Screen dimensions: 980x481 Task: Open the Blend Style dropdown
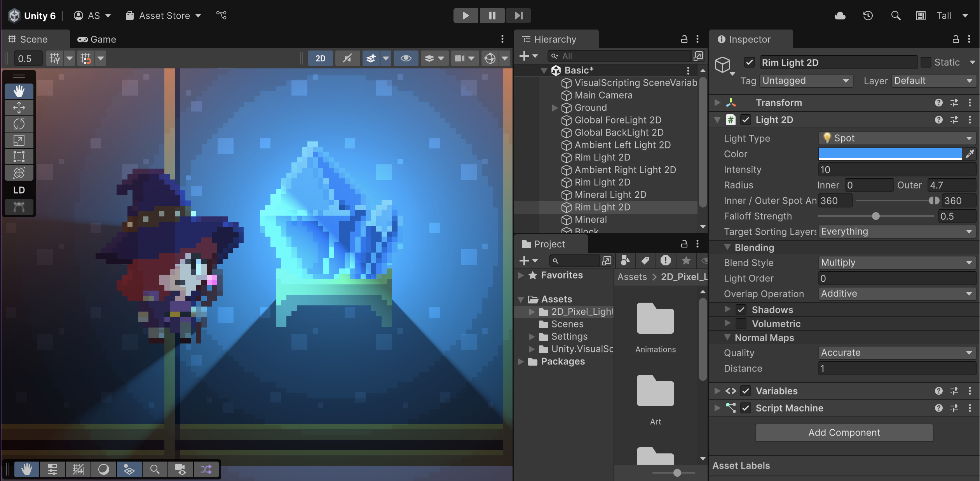pyautogui.click(x=897, y=263)
